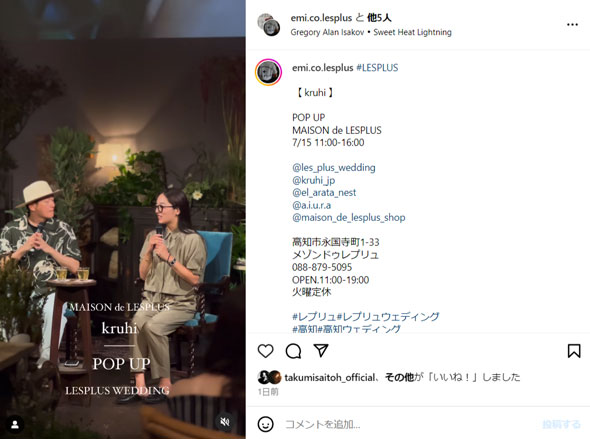Open emoji picker in comment box

click(x=266, y=424)
